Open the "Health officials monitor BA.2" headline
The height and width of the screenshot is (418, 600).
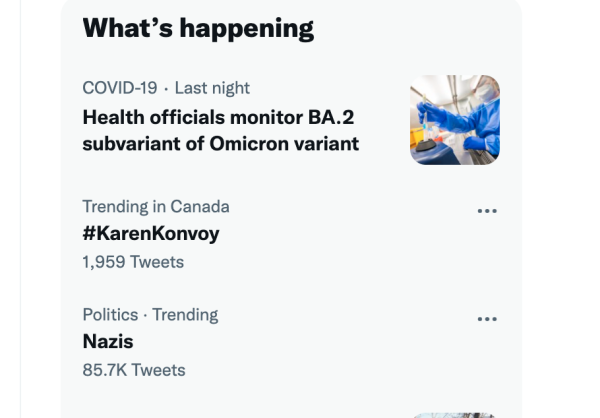(x=218, y=118)
